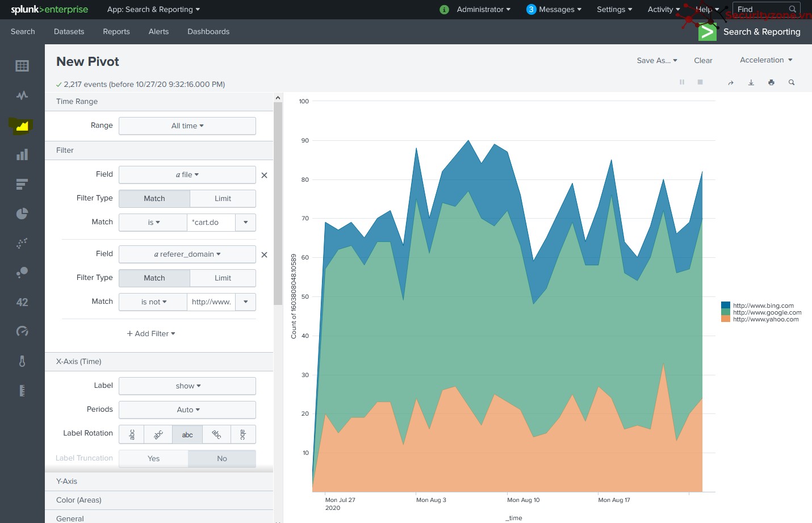This screenshot has width=812, height=523.
Task: Remove the referer_domain filter
Action: click(264, 255)
